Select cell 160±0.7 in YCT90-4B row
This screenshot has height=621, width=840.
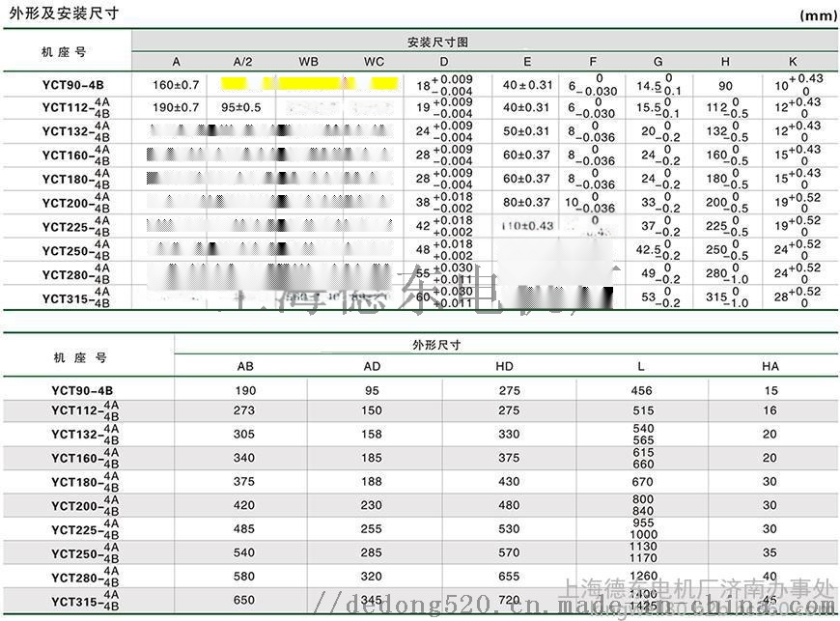[x=176, y=85]
